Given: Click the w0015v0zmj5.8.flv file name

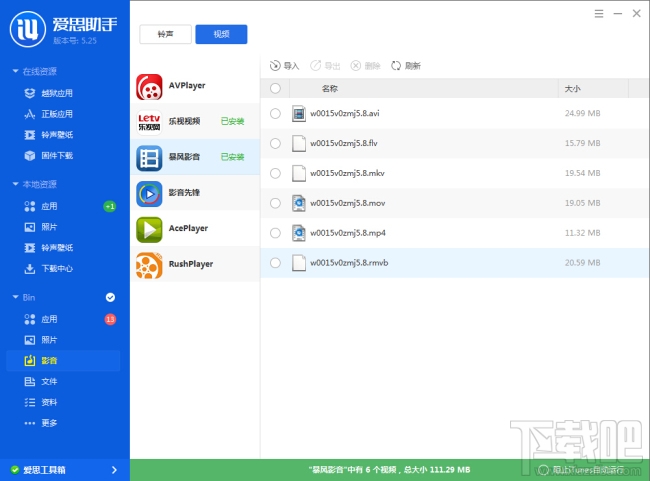Looking at the screenshot, I should click(x=344, y=143).
